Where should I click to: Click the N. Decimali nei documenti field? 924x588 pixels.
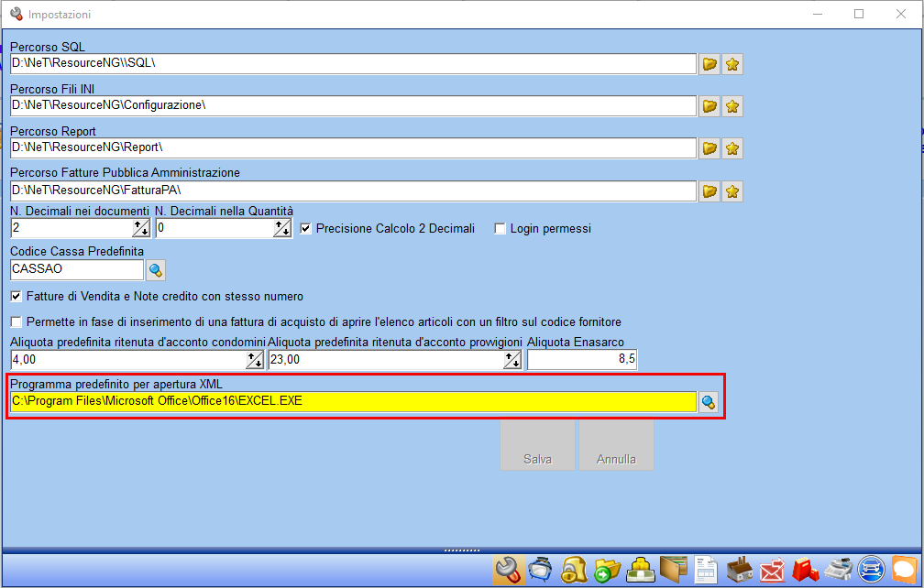pyautogui.click(x=71, y=228)
